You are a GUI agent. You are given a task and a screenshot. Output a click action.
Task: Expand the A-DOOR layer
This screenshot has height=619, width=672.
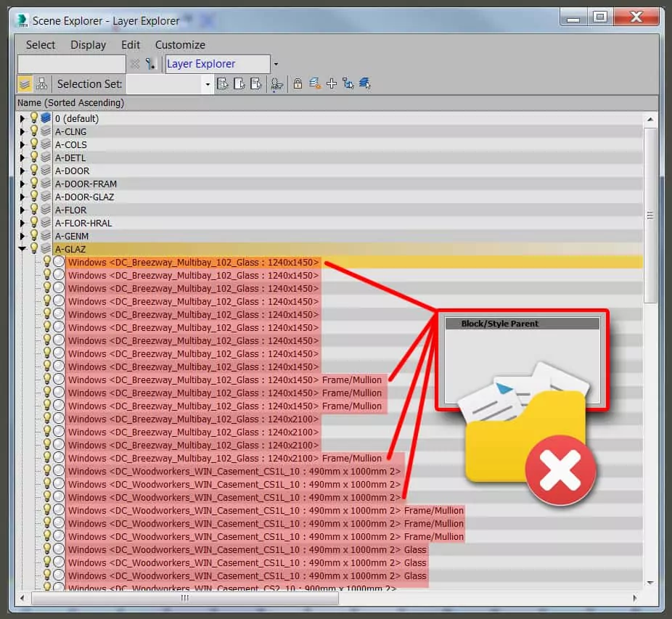(22, 171)
